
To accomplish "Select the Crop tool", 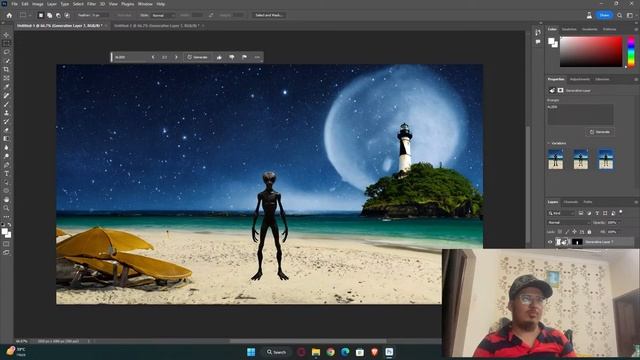I will 6,69.
